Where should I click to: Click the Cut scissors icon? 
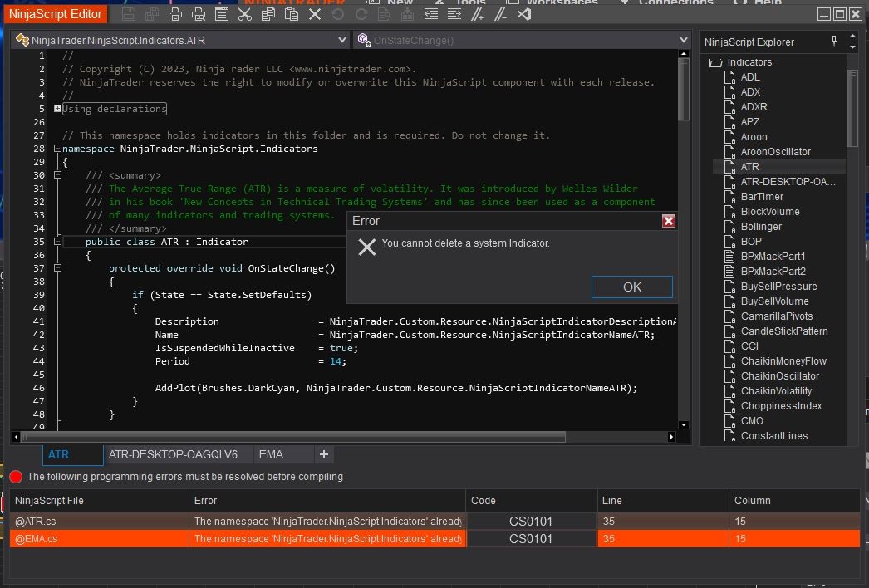pyautogui.click(x=244, y=14)
